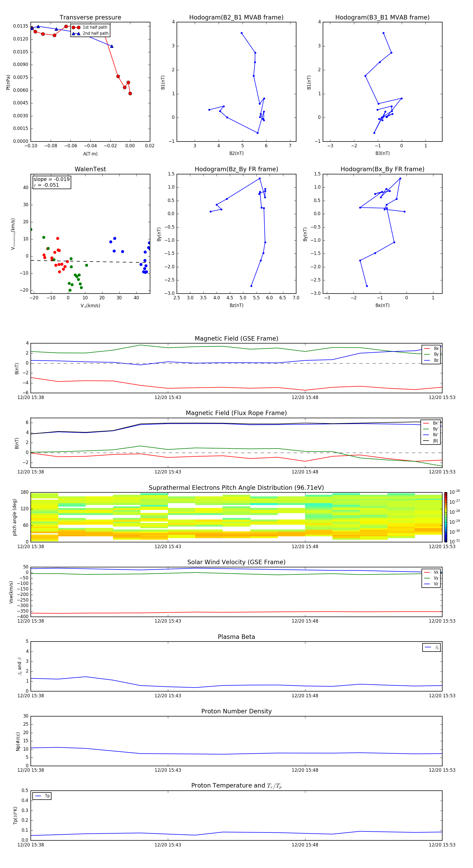Click the "Hodogram(B2_B1 MVAB frame)" title

[236, 18]
